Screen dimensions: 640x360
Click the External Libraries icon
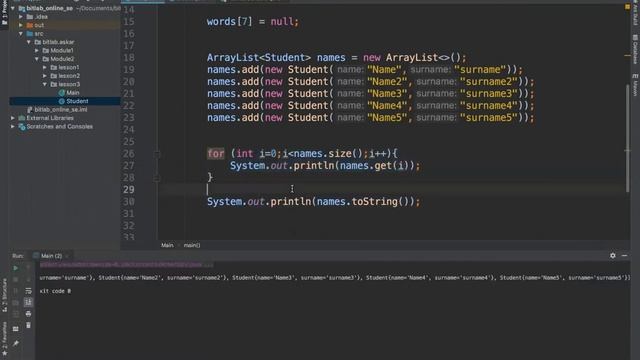click(x=22, y=118)
